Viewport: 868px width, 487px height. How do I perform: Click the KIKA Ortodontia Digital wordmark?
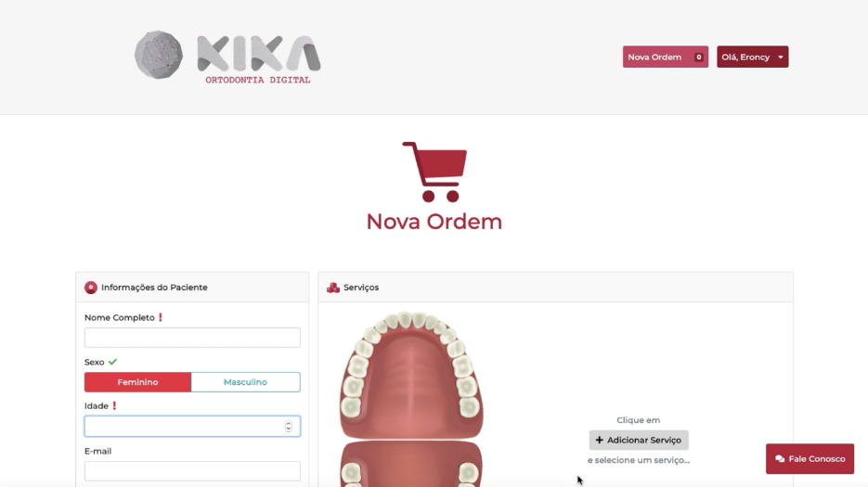258,59
